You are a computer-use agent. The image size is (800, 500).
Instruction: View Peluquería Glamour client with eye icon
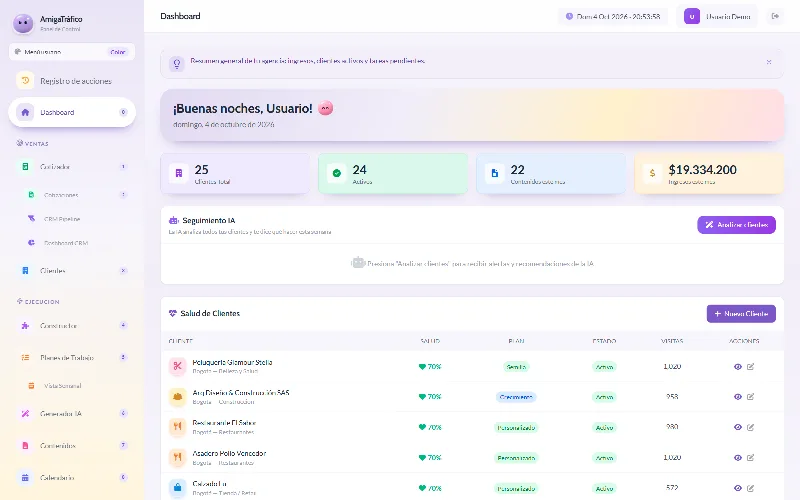point(738,366)
